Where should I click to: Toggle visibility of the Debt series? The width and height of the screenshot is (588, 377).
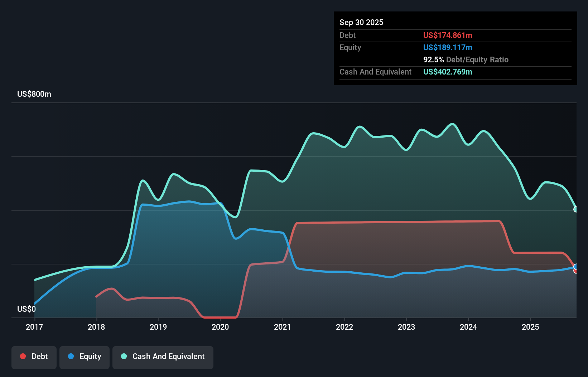(34, 357)
